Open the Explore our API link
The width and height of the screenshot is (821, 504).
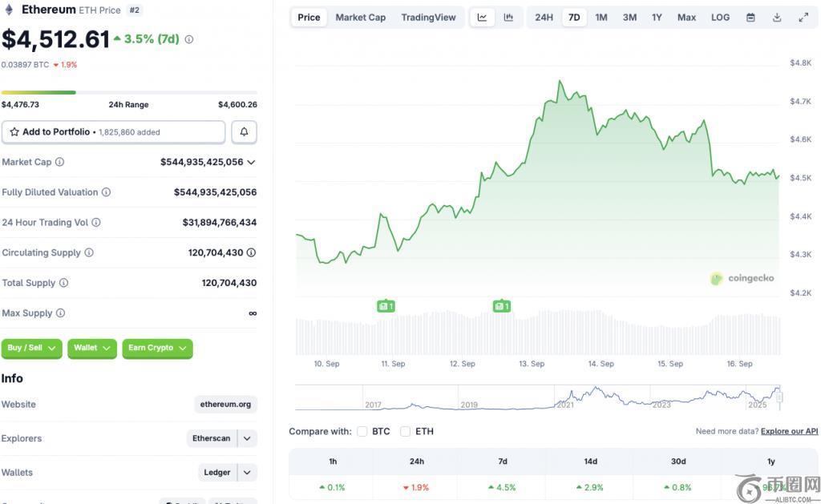coord(789,431)
